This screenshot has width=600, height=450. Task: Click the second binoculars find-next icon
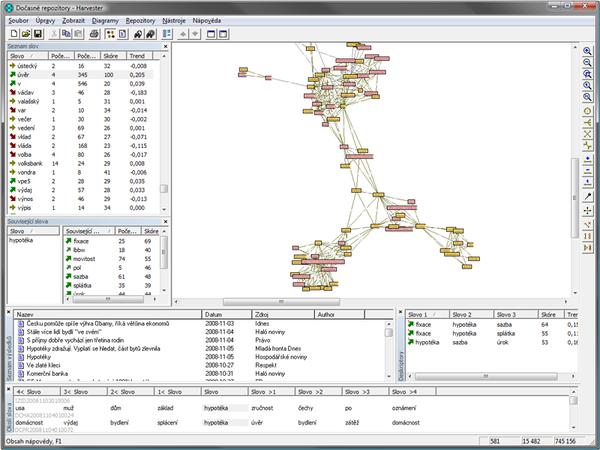click(x=150, y=34)
